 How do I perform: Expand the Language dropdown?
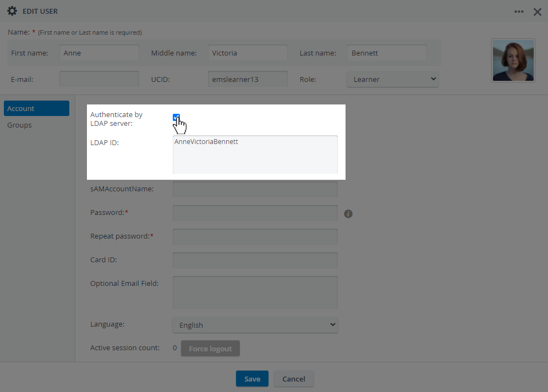tap(255, 325)
